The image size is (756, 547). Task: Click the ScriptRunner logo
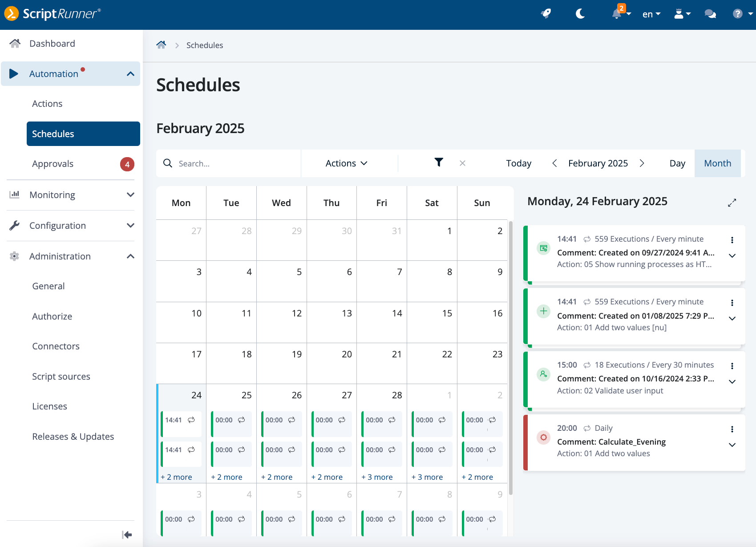53,13
